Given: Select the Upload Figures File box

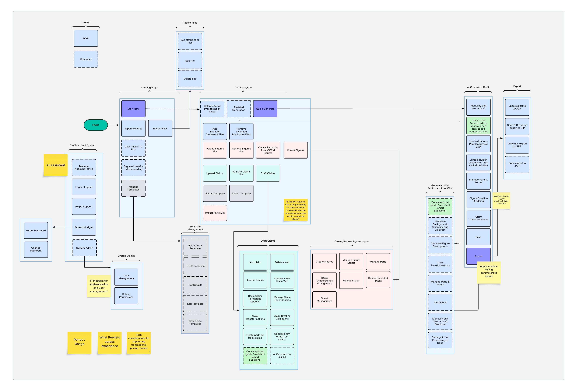Looking at the screenshot, I should tap(215, 150).
